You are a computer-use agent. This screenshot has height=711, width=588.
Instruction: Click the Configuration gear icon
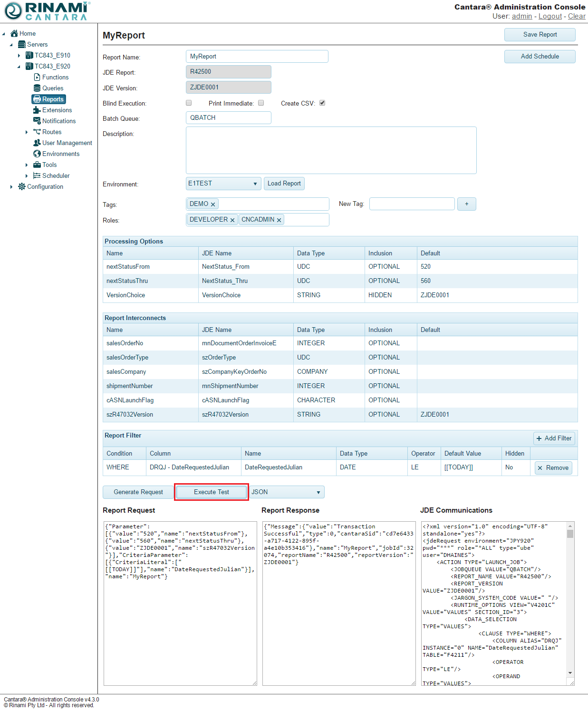click(x=22, y=186)
